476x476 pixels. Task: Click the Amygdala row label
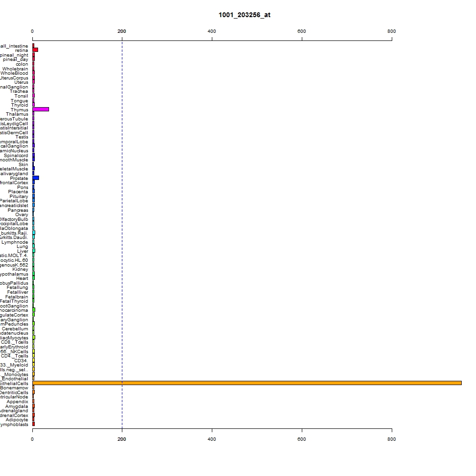[16, 406]
